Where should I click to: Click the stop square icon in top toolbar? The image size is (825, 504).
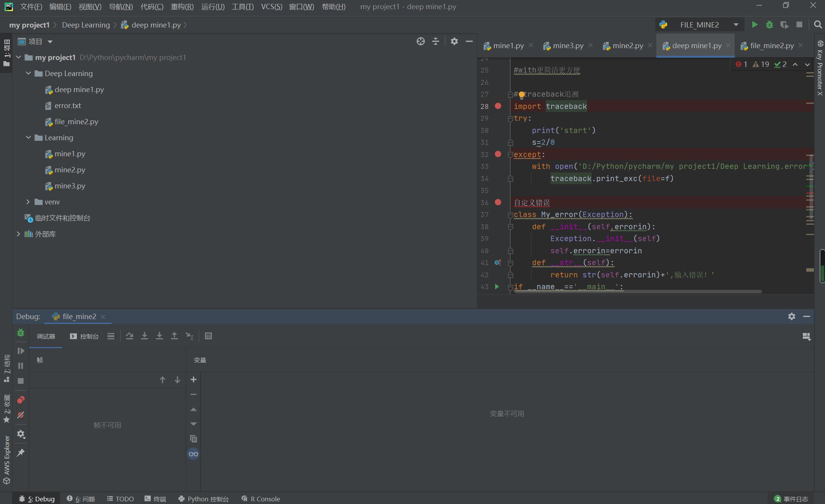click(799, 25)
